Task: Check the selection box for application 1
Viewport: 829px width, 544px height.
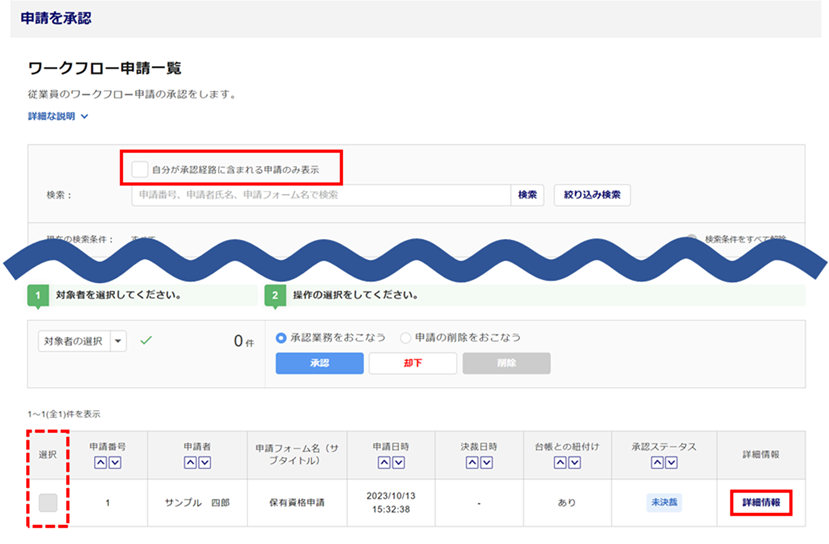Action: click(x=48, y=502)
